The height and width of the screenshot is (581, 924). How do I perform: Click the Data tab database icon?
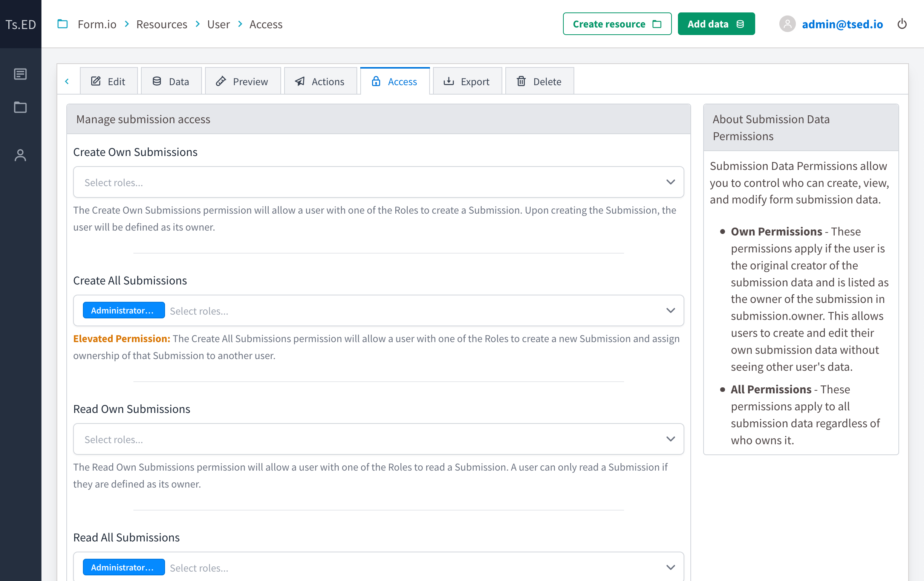(156, 81)
